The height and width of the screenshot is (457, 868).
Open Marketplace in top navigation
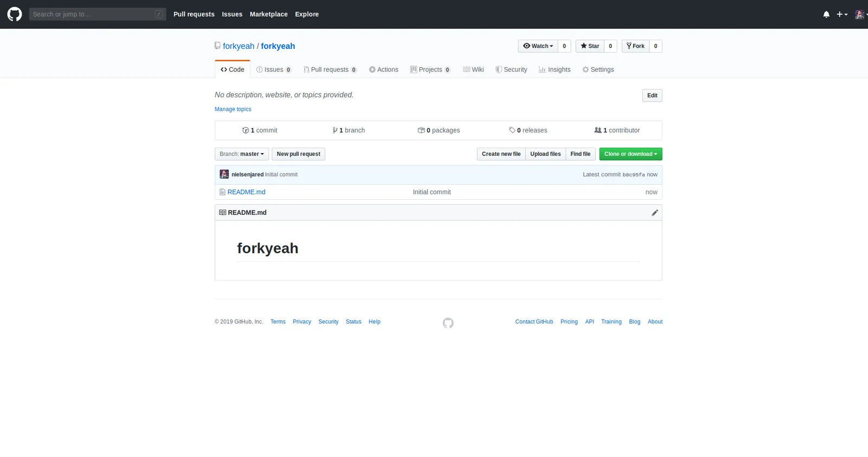point(269,14)
